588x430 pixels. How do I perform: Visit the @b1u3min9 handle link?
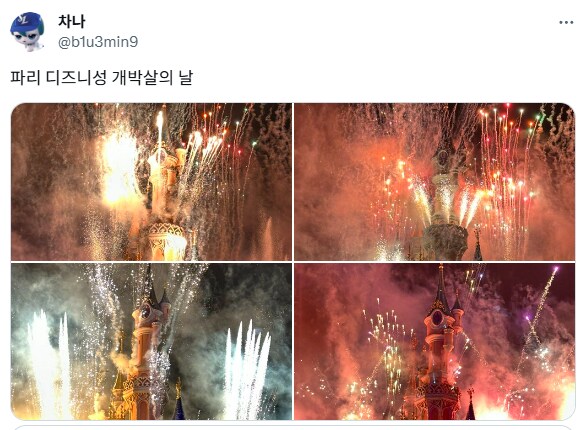point(98,42)
